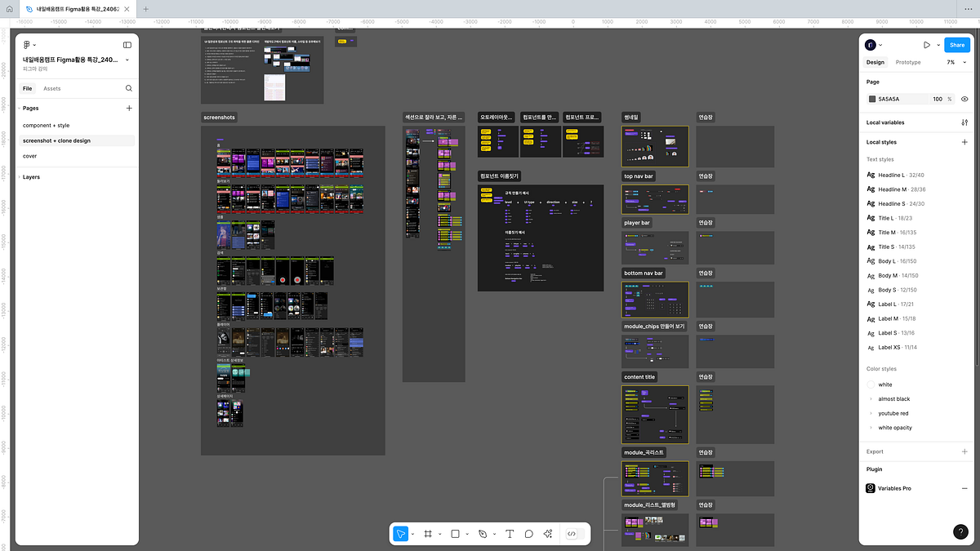
Task: Switch to the Assets tab
Action: pyautogui.click(x=52, y=88)
